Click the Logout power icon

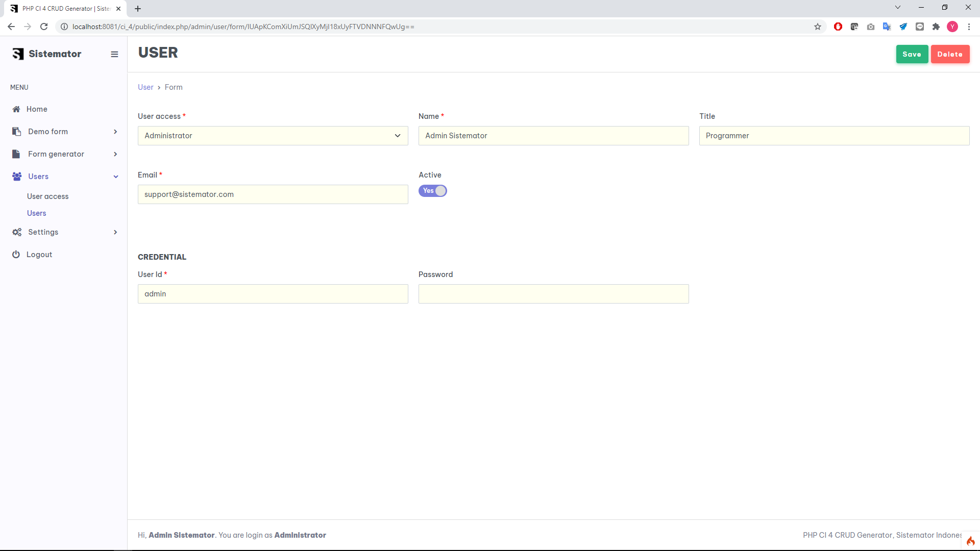(x=16, y=255)
